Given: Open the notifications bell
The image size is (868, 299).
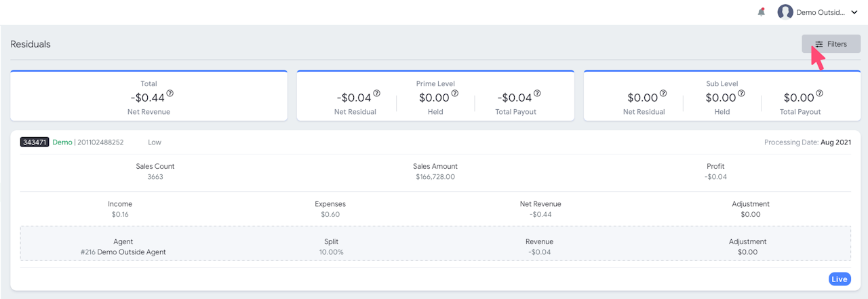Looking at the screenshot, I should click(x=761, y=12).
